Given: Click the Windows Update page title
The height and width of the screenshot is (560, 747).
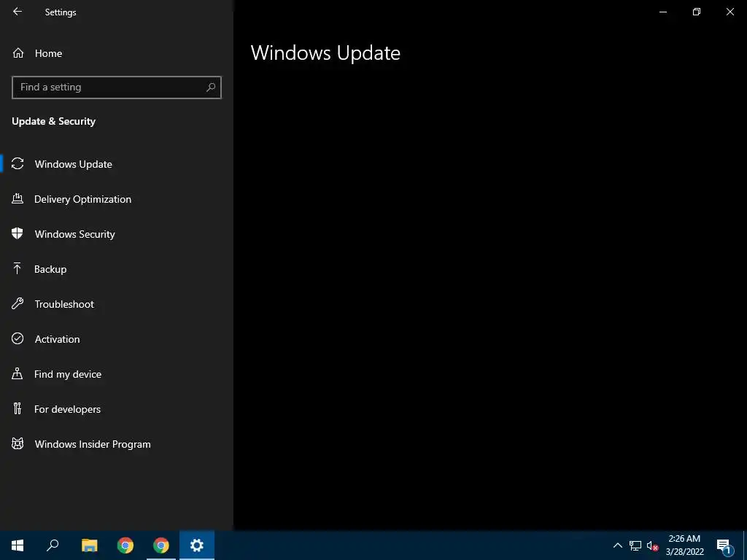Looking at the screenshot, I should tap(325, 52).
